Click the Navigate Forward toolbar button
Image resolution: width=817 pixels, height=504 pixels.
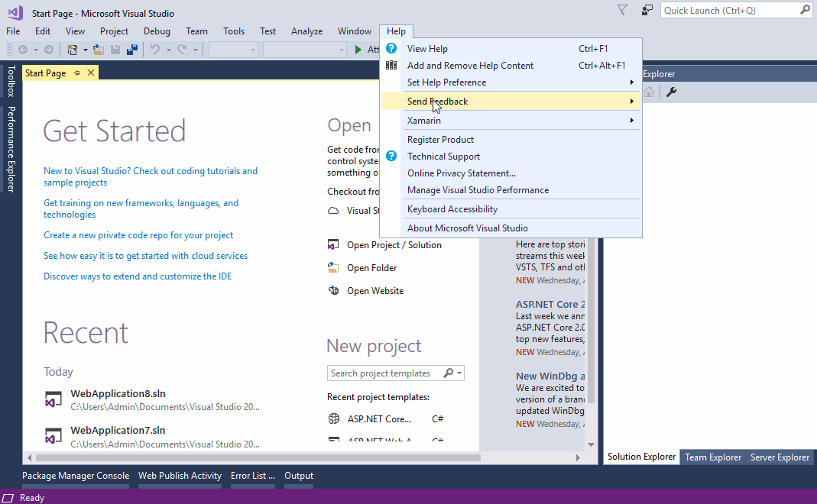tap(48, 50)
